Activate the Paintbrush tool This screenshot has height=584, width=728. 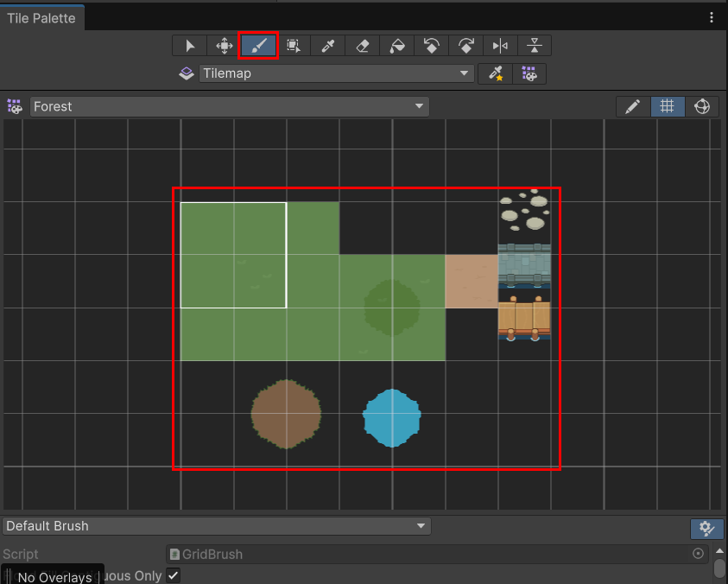258,46
